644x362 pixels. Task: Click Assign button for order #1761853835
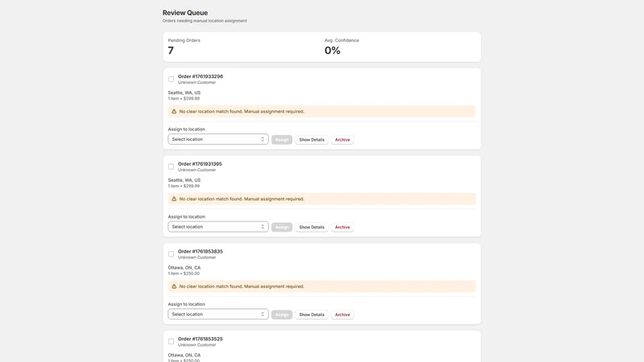[x=282, y=315]
